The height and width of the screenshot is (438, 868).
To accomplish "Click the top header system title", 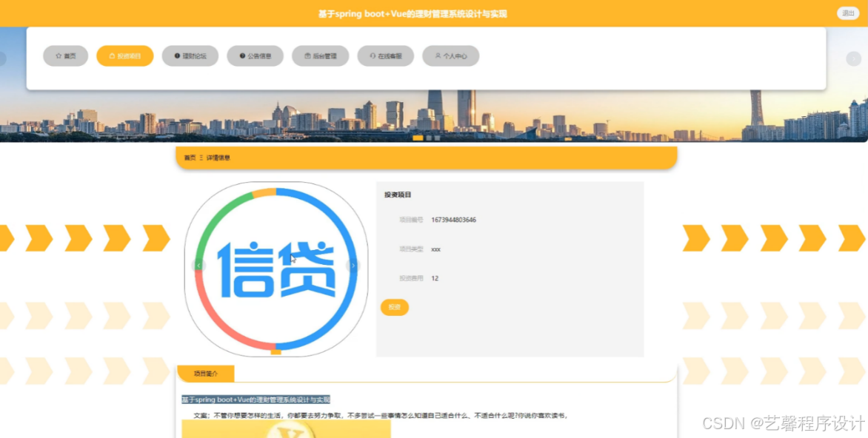I will point(413,14).
